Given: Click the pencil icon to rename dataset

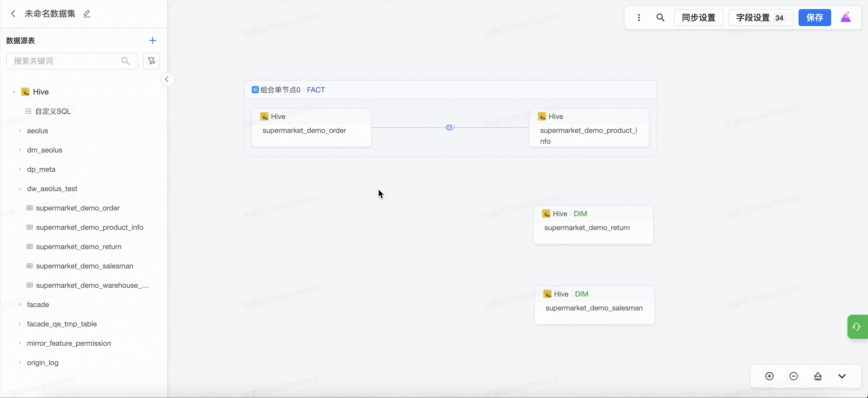Looking at the screenshot, I should 87,14.
